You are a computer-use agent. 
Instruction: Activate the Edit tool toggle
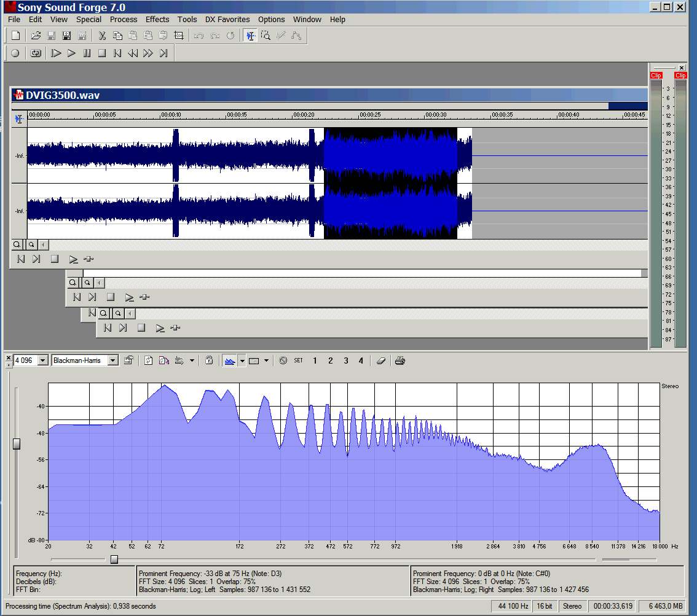click(250, 36)
